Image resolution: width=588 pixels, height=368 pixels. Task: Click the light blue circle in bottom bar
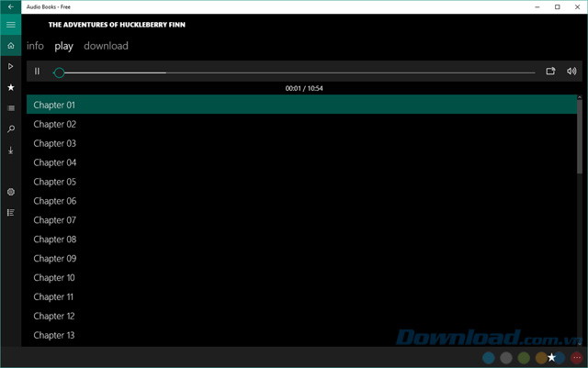click(488, 358)
